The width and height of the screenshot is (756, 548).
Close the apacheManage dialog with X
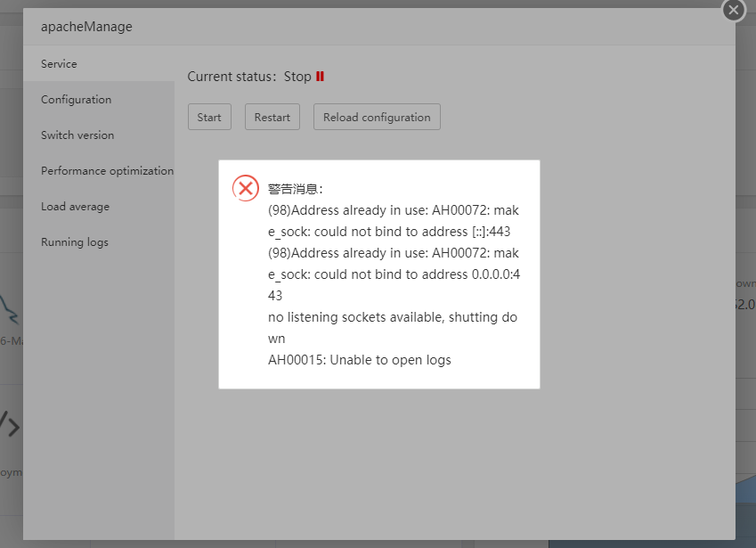734,10
